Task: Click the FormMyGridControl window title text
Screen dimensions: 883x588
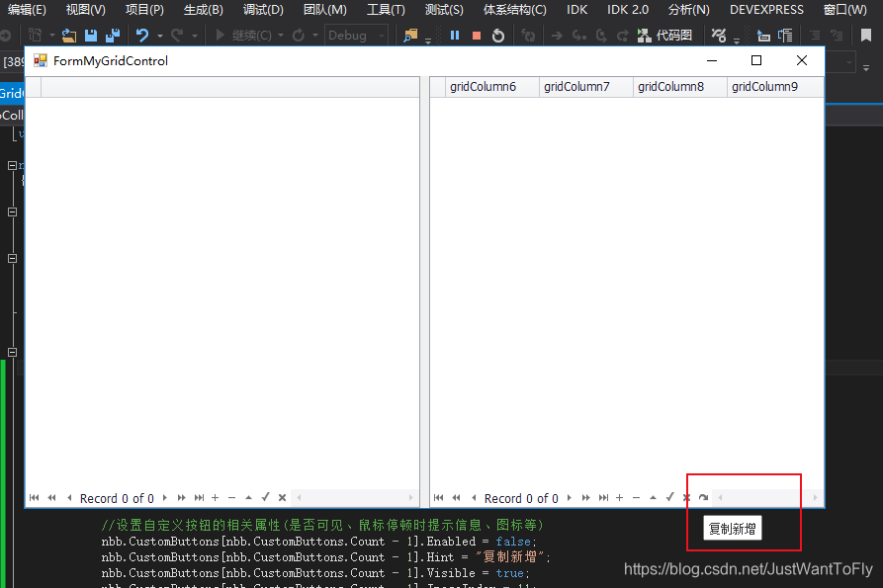Action: pos(111,60)
